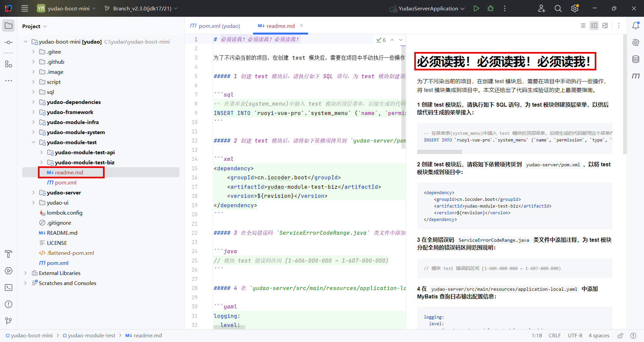Expand the yudao-dependencies module
Screen dimensions: 644x342
33,102
